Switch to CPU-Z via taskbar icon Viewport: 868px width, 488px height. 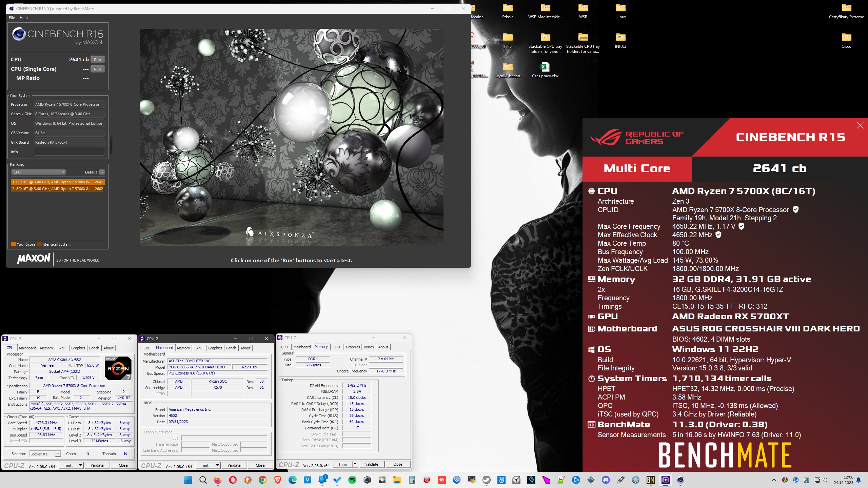pos(665,480)
